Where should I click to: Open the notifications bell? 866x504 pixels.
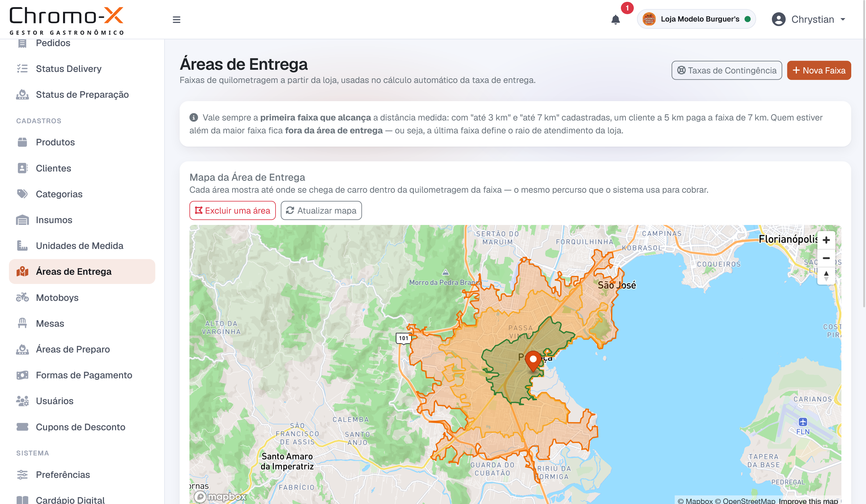(x=615, y=20)
